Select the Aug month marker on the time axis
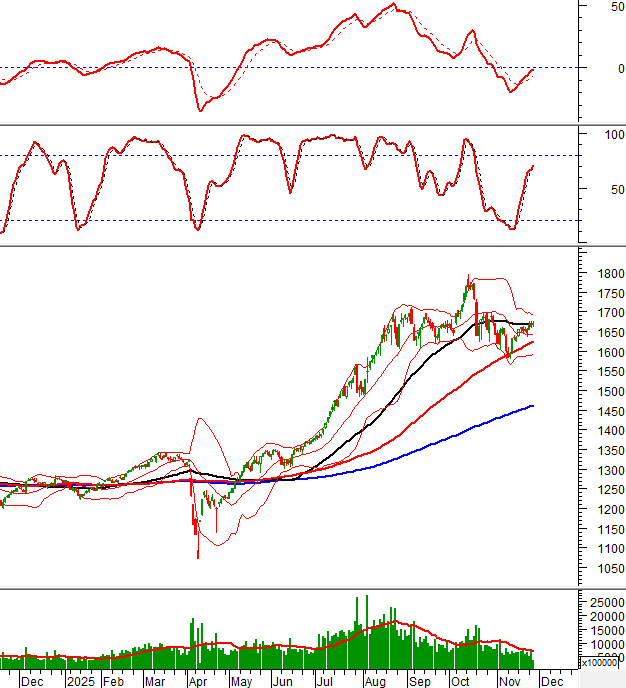 click(376, 681)
